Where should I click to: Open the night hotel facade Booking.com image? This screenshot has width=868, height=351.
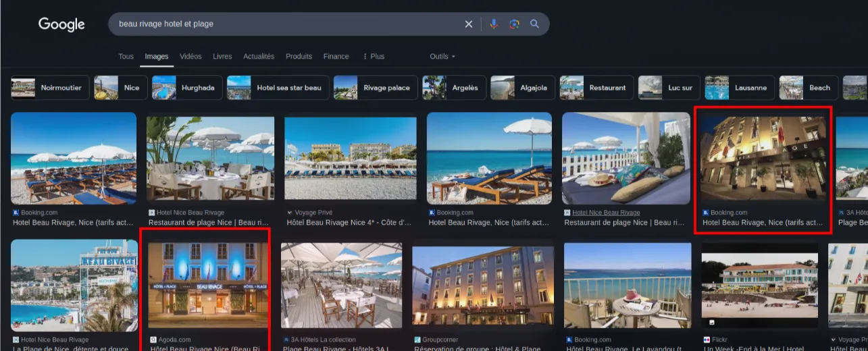click(x=763, y=159)
